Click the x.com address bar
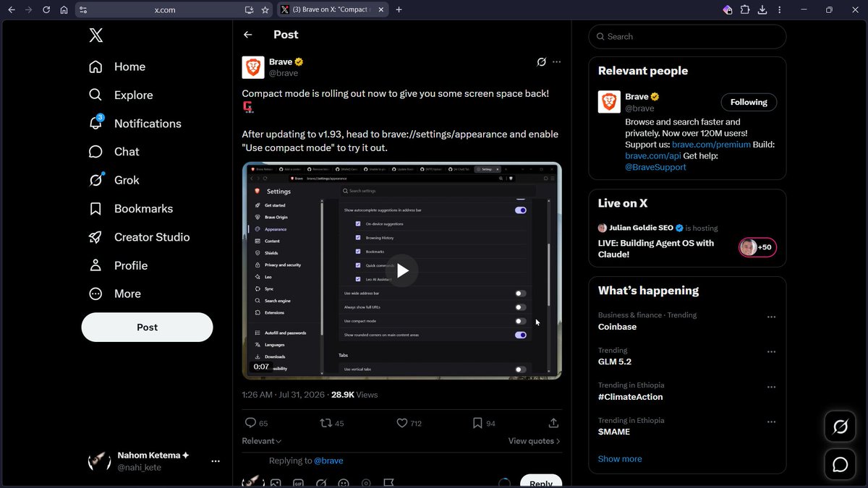The width and height of the screenshot is (868, 488). pos(165,10)
